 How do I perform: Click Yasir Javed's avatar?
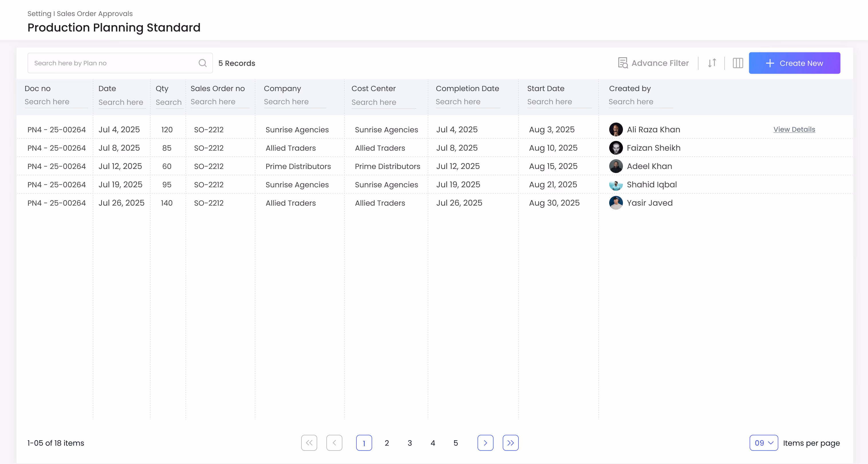pos(616,203)
